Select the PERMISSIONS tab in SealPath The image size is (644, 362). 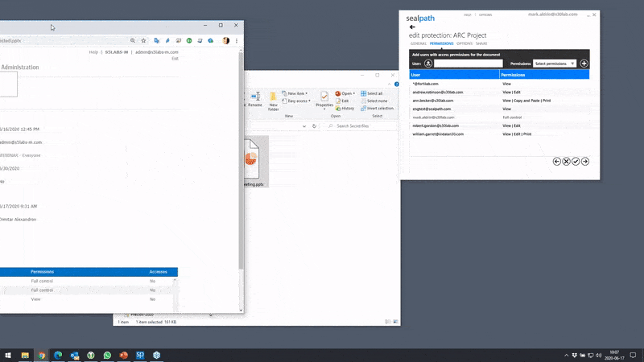tap(441, 43)
